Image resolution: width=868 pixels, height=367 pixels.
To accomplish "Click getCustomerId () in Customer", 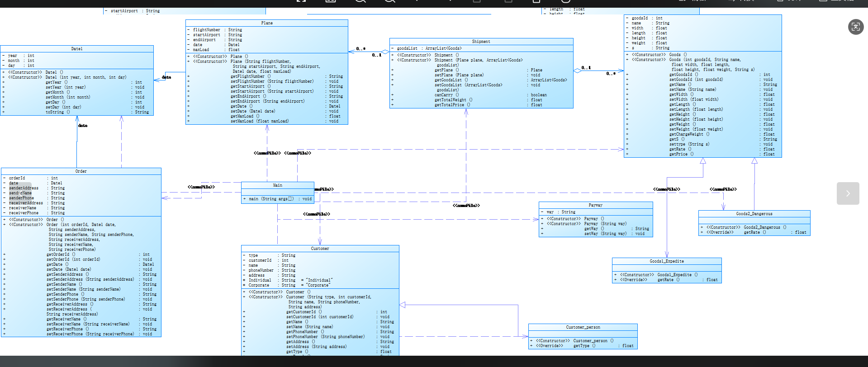I will click(304, 312).
